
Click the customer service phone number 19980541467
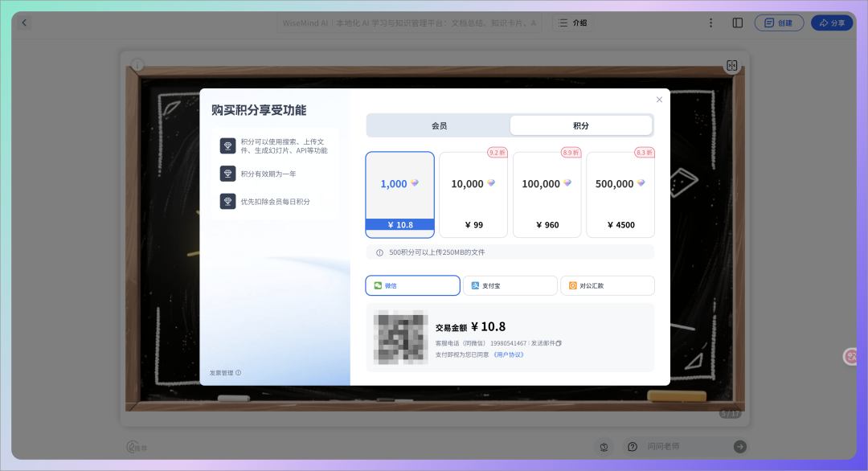coord(508,343)
